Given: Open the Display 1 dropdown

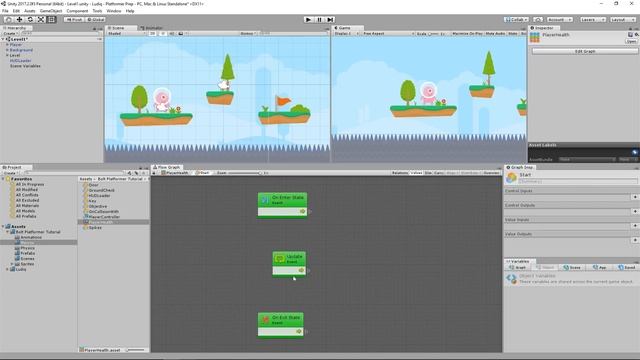Looking at the screenshot, I should point(346,33).
